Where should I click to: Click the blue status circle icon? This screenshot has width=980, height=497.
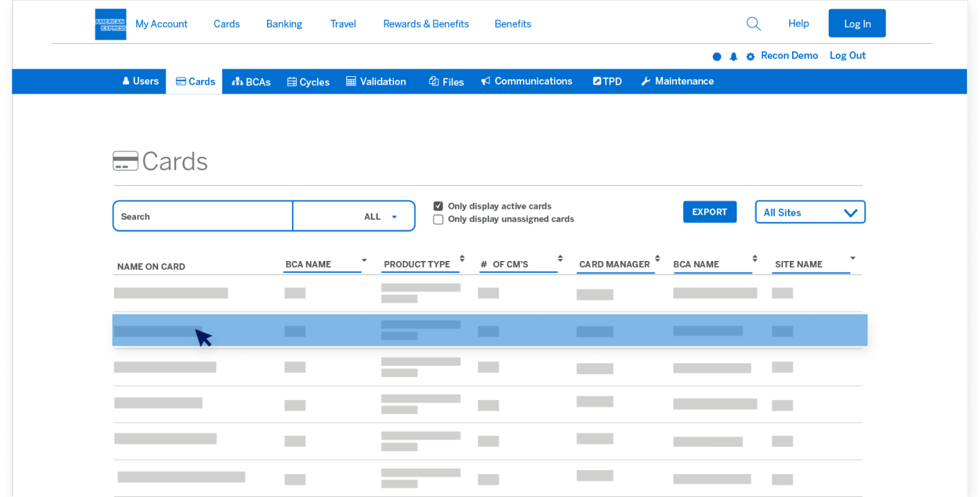716,57
